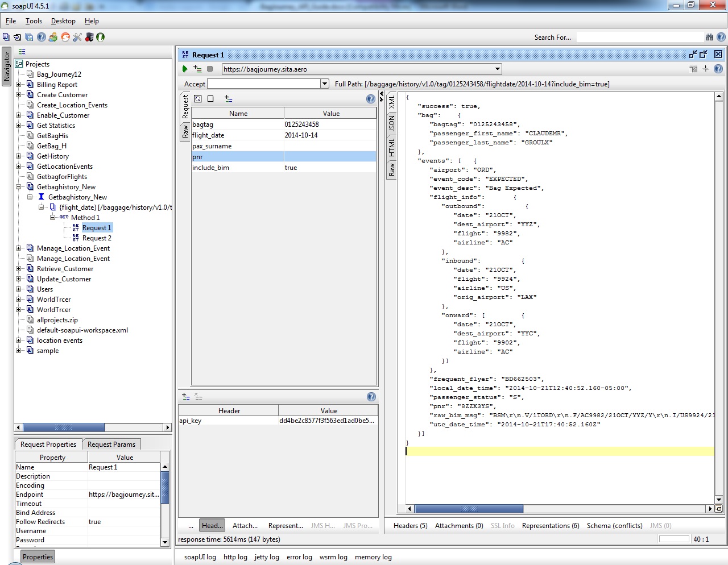728x565 pixels.
Task: Click the add-to-TestCase icon beside the play button
Action: tap(197, 69)
